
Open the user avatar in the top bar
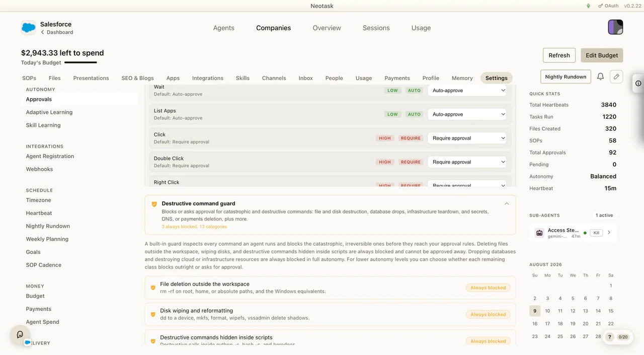pos(615,27)
